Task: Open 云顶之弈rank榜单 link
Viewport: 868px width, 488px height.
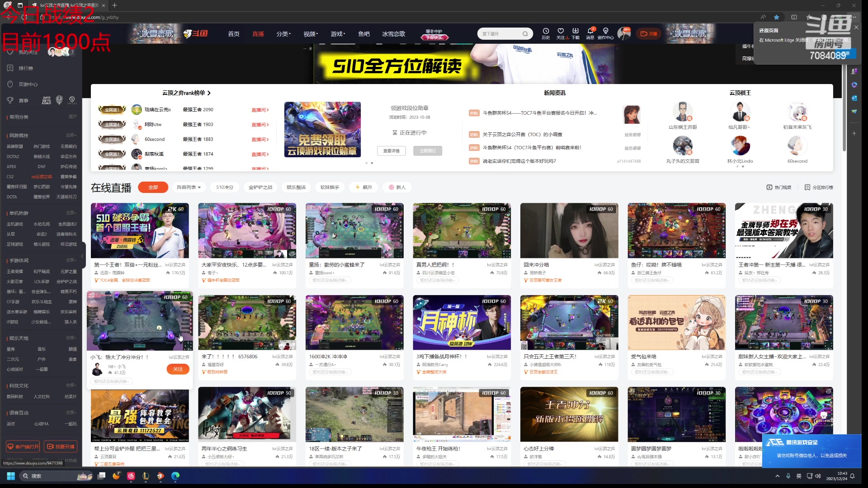Action: 186,93
